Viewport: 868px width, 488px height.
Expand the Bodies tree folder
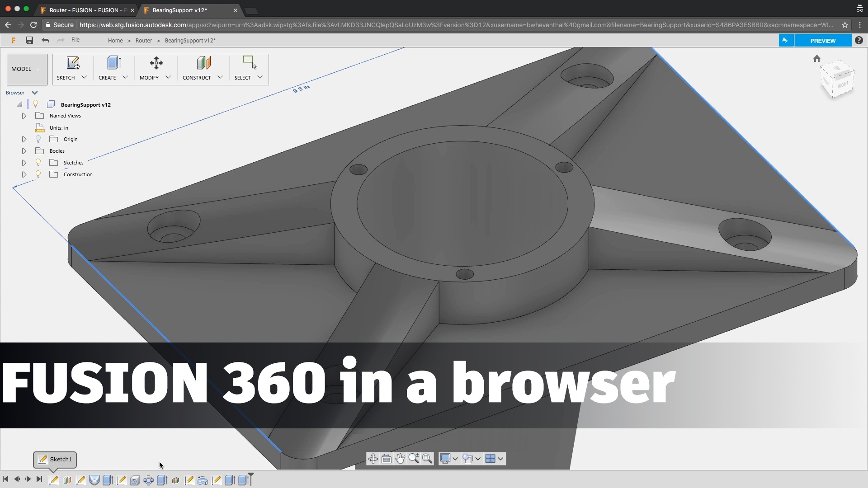24,151
